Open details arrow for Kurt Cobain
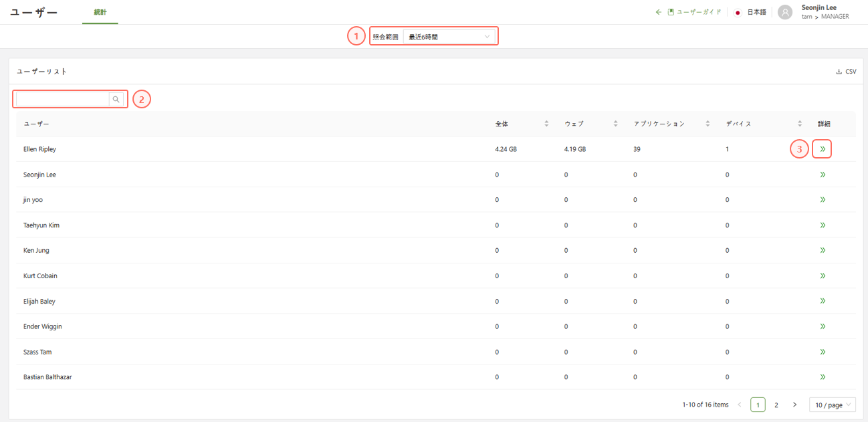868x422 pixels. 822,276
